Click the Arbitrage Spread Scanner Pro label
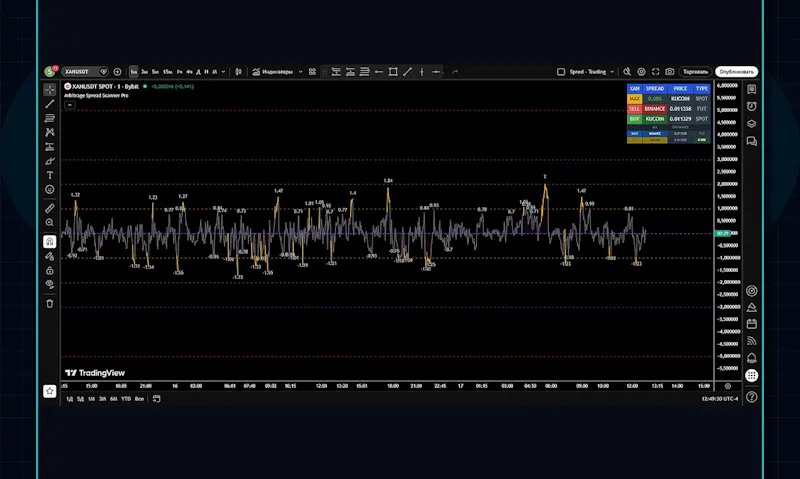The image size is (800, 479). point(96,95)
